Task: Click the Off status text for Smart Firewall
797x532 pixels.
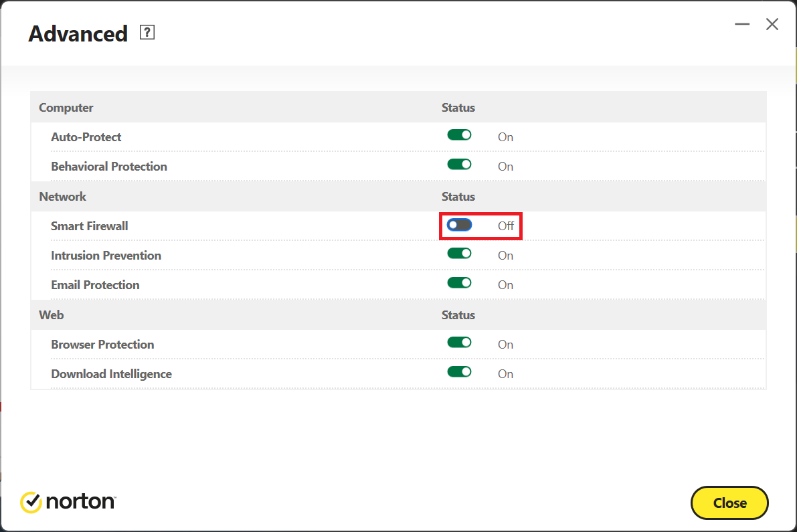Action: tap(506, 226)
